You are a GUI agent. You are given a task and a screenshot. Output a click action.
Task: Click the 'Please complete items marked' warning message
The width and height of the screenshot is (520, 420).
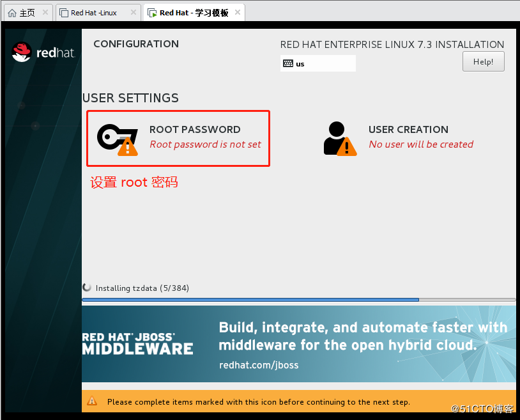point(259,401)
